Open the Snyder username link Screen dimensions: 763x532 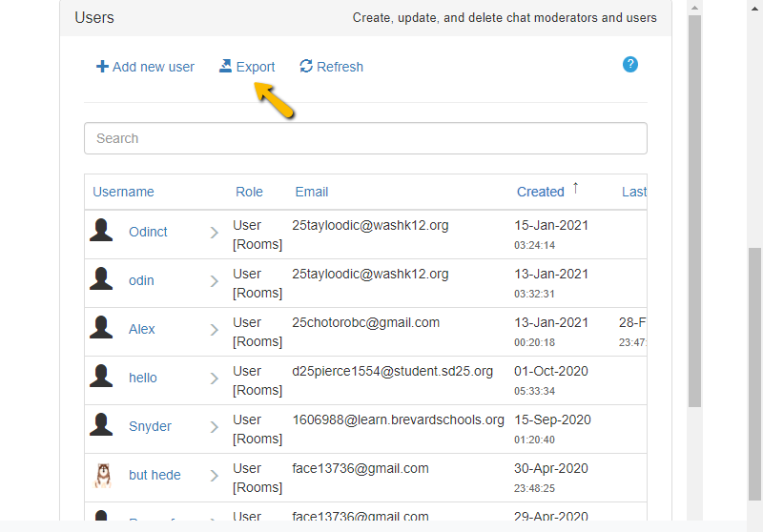(150, 426)
